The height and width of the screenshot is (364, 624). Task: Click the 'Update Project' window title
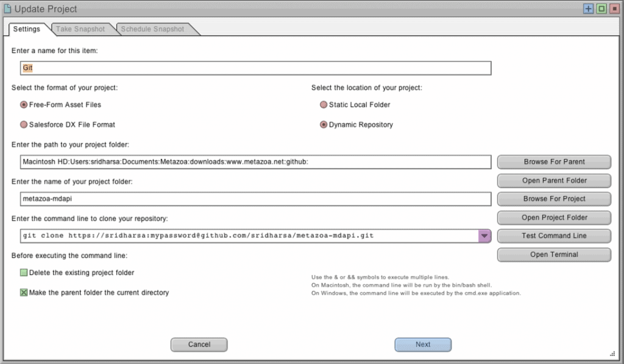[x=45, y=9]
